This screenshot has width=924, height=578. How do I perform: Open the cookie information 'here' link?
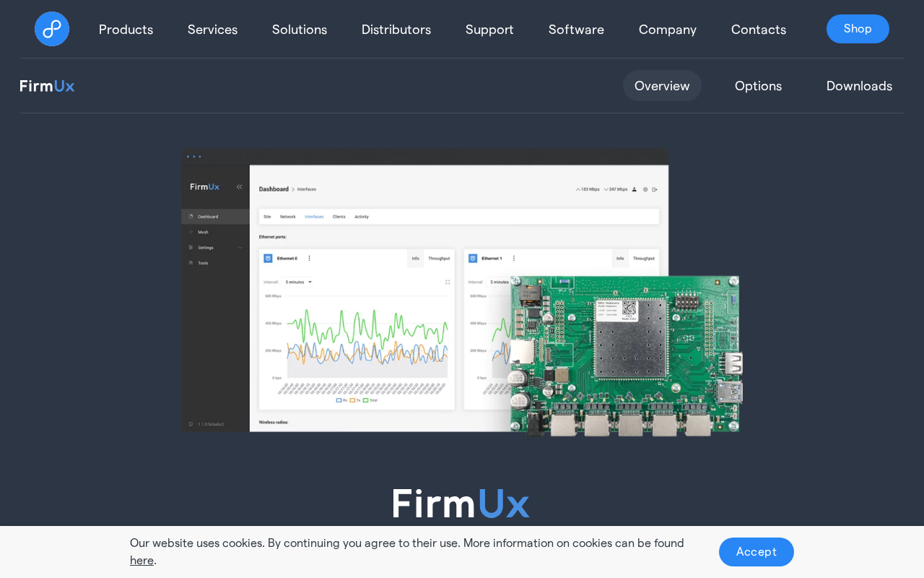click(x=141, y=560)
